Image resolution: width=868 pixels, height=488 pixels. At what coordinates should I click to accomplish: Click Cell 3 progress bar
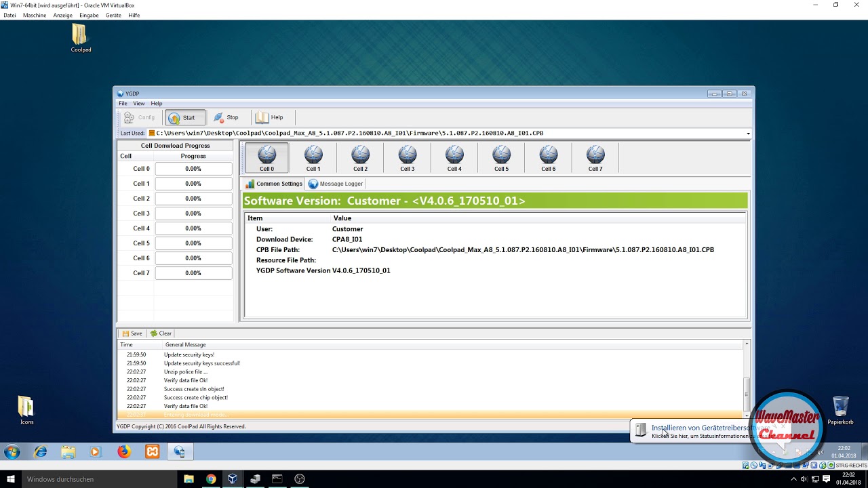193,213
